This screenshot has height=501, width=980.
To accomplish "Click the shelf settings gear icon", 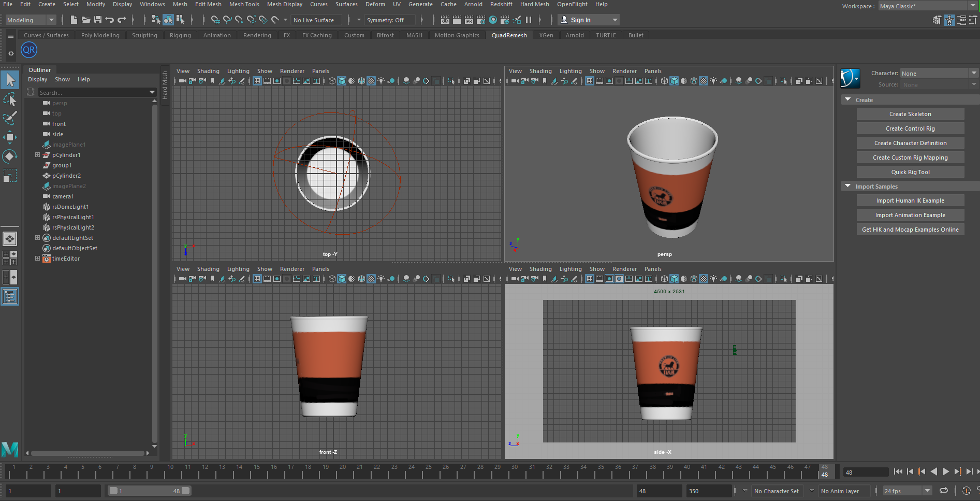I will coord(11,53).
